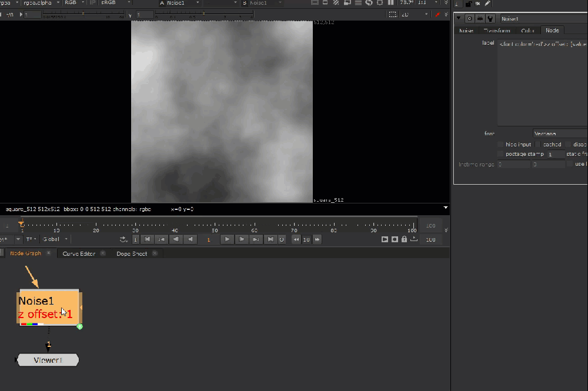
Task: Select the Viewer1 node
Action: pyautogui.click(x=48, y=360)
